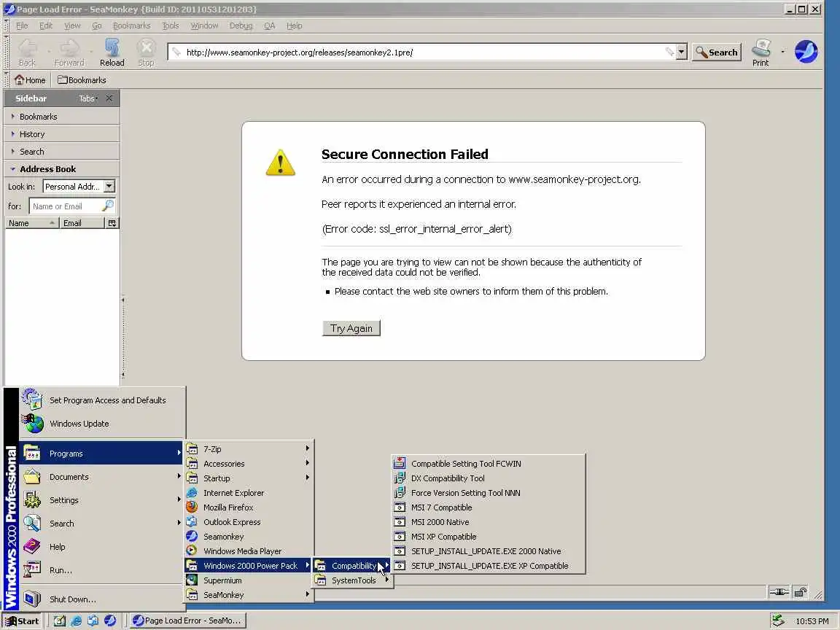Choose SETUP_INSTALL_UPDATE.EXE XP Compatible
840x630 pixels.
[x=488, y=566]
